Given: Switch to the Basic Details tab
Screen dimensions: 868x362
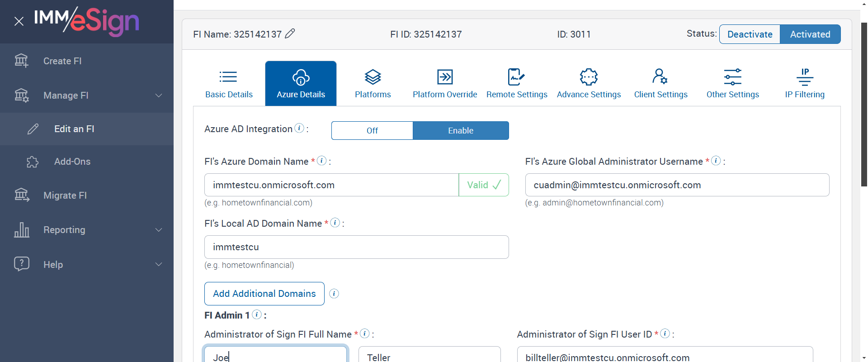Looking at the screenshot, I should (229, 84).
